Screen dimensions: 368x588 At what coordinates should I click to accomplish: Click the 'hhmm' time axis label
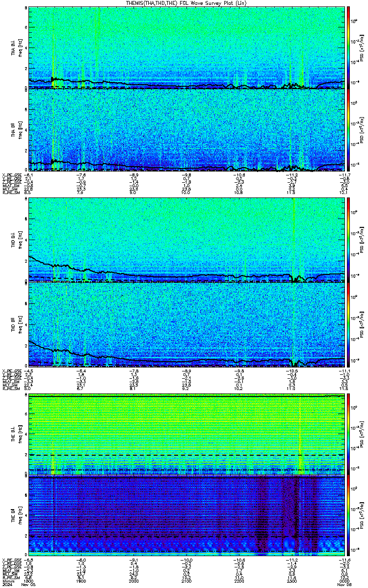click(x=7, y=581)
